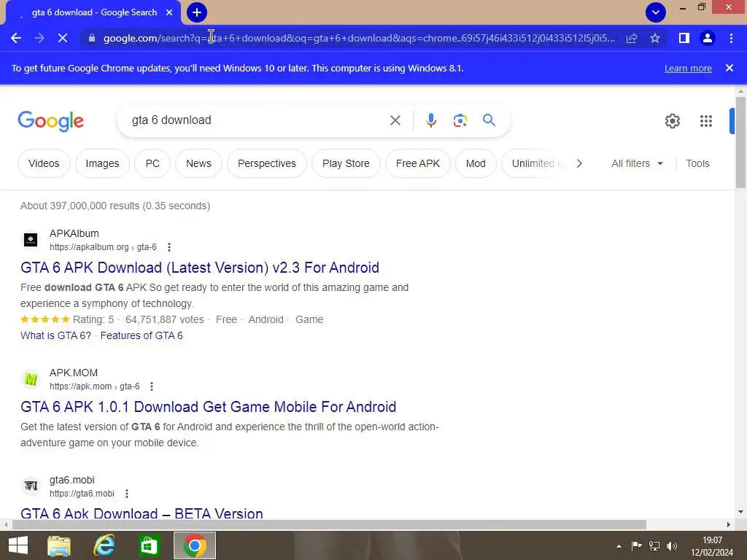This screenshot has width=747, height=560.
Task: Open the Windows Start menu
Action: 18,545
